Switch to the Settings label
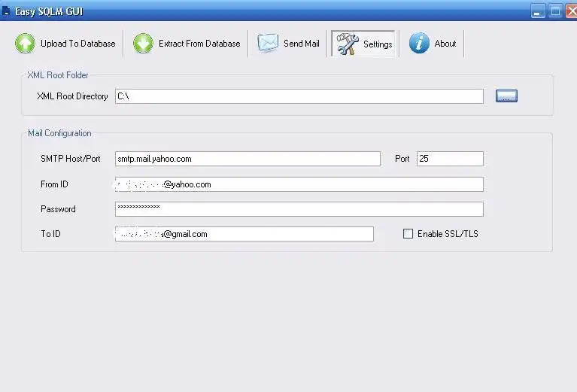The height and width of the screenshot is (392, 577). pyautogui.click(x=378, y=44)
